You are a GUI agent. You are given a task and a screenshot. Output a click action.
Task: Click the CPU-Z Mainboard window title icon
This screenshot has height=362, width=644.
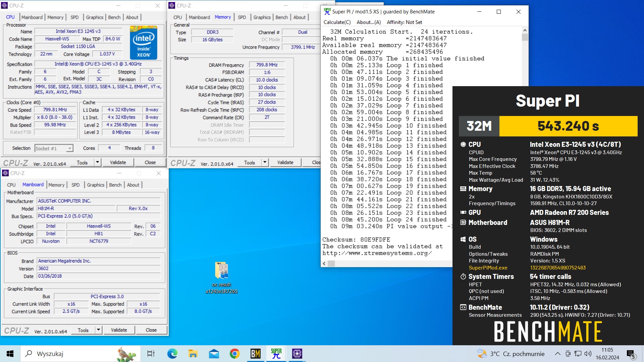tap(5, 173)
